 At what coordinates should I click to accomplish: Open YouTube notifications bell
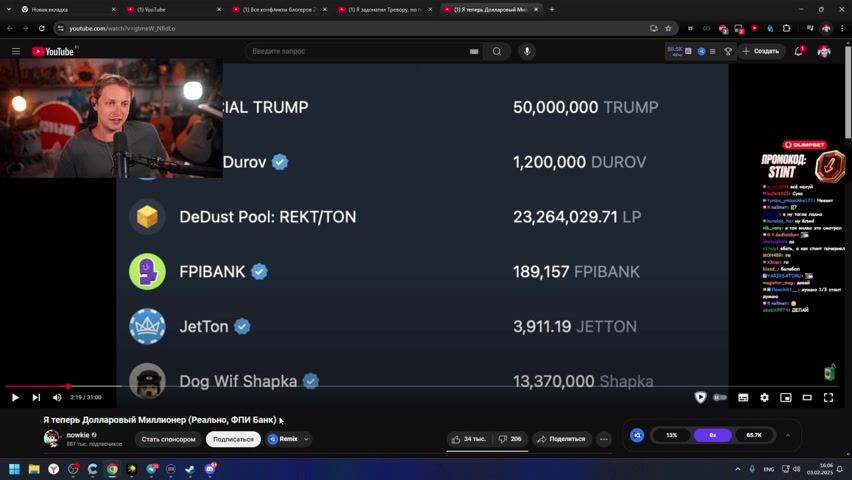pyautogui.click(x=798, y=51)
